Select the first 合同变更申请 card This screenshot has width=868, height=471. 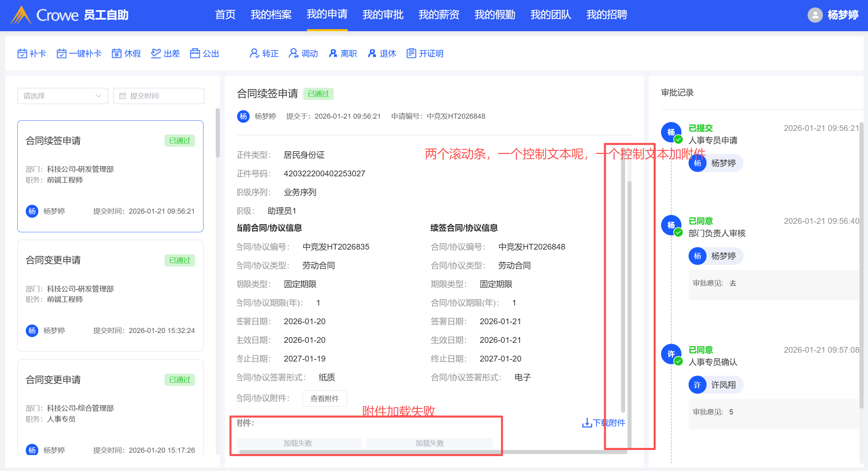[x=110, y=295]
